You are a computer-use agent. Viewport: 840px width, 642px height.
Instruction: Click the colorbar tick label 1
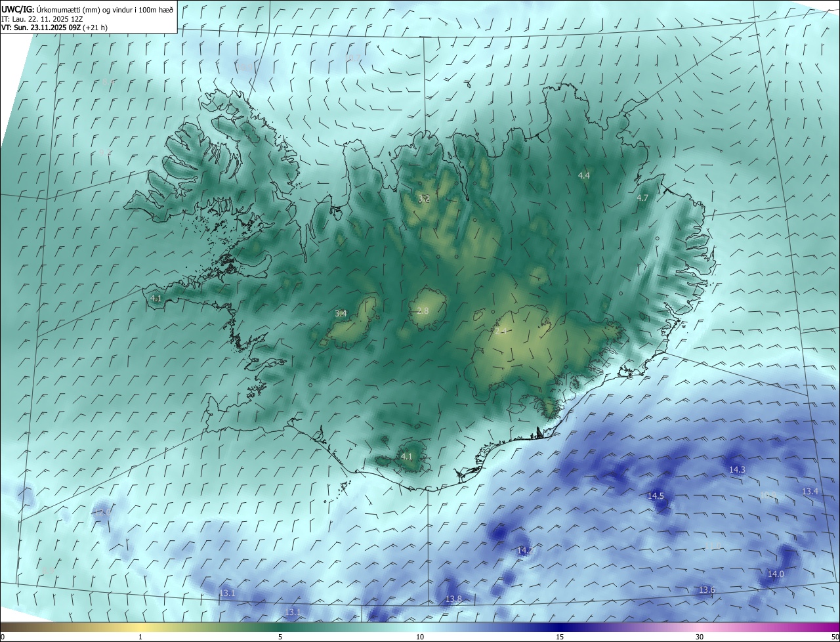point(140,637)
